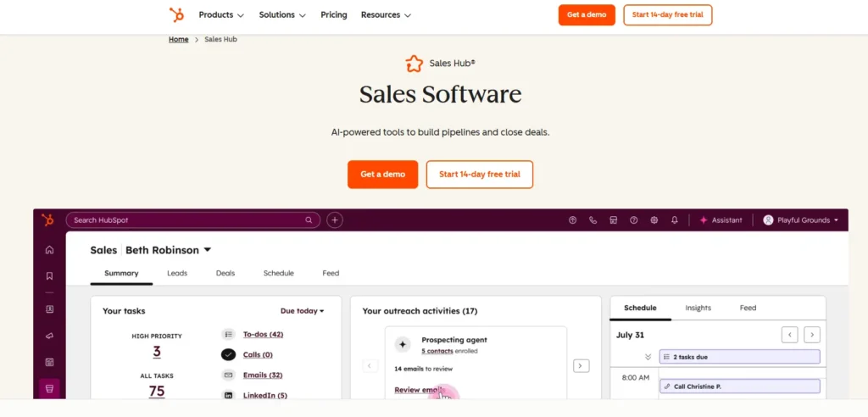Image resolution: width=868 pixels, height=417 pixels.
Task: Click the help question mark icon
Action: (x=634, y=220)
